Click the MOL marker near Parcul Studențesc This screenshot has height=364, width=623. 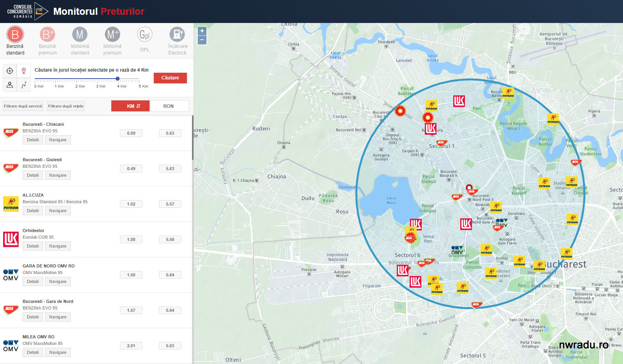tap(575, 162)
